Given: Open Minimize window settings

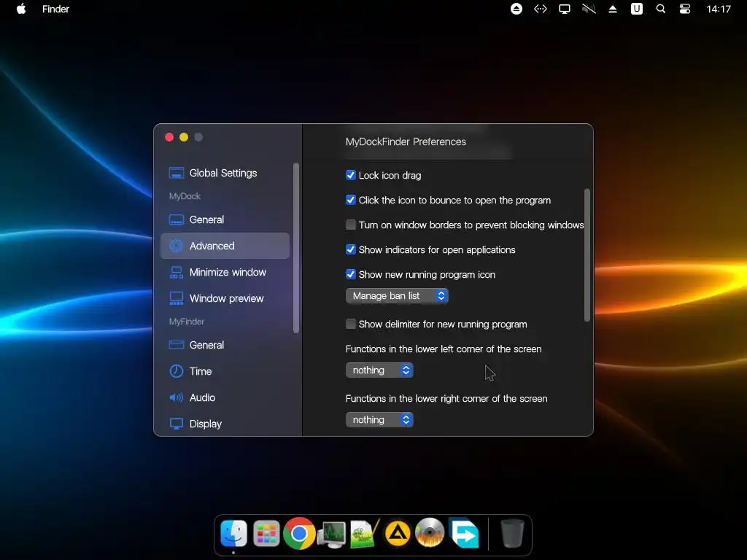Looking at the screenshot, I should [x=225, y=272].
